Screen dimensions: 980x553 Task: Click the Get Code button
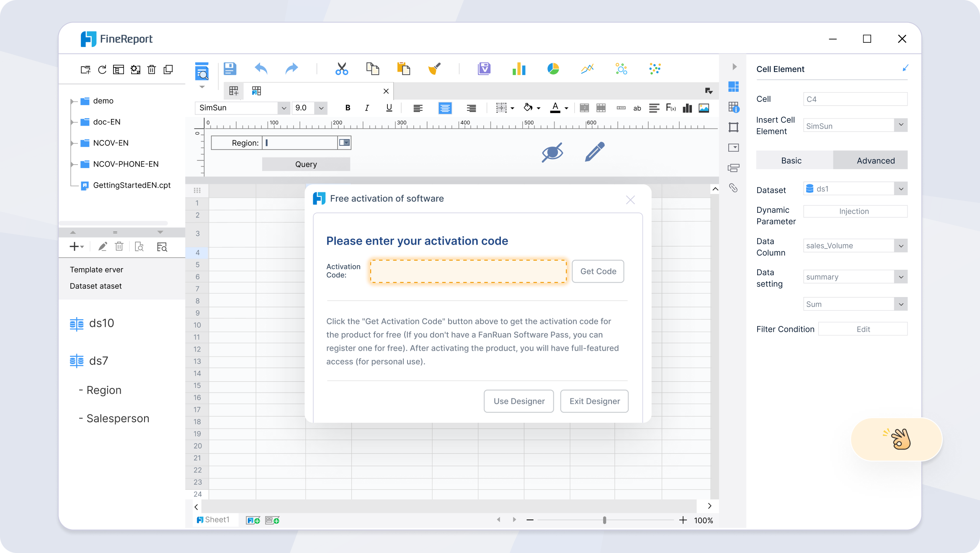(598, 271)
